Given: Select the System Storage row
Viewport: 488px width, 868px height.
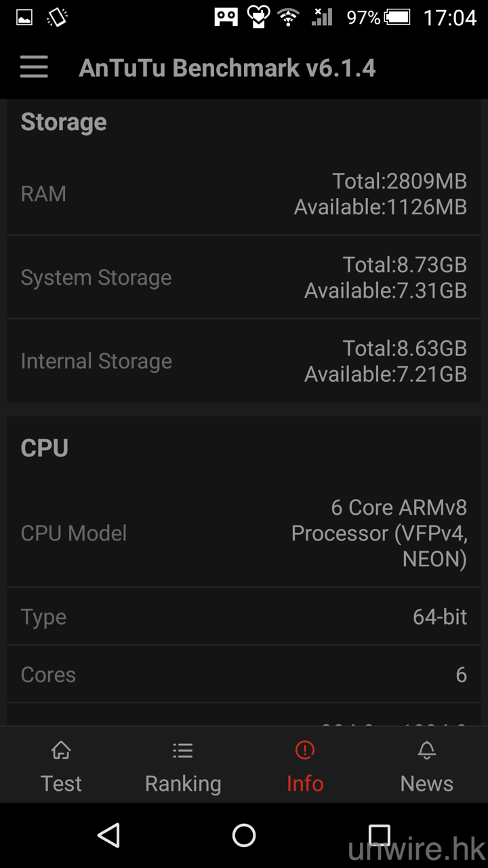Looking at the screenshot, I should click(x=244, y=277).
